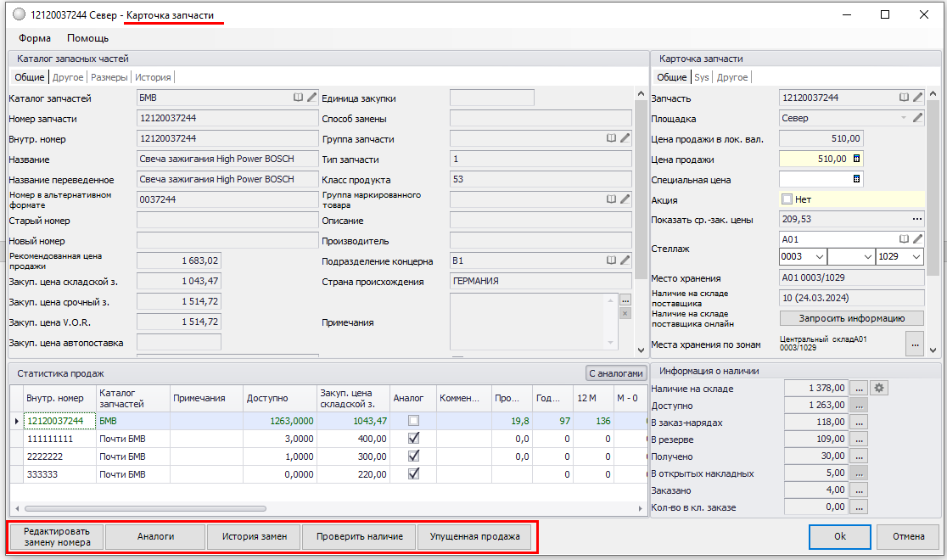Uncheck Аналог checkbox for part 111111111

(413, 439)
